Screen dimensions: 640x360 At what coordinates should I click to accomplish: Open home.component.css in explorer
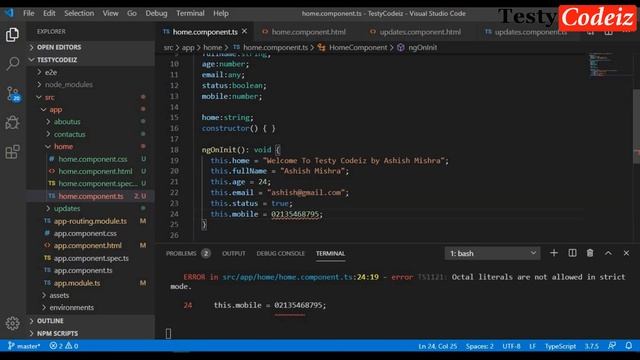point(93,159)
